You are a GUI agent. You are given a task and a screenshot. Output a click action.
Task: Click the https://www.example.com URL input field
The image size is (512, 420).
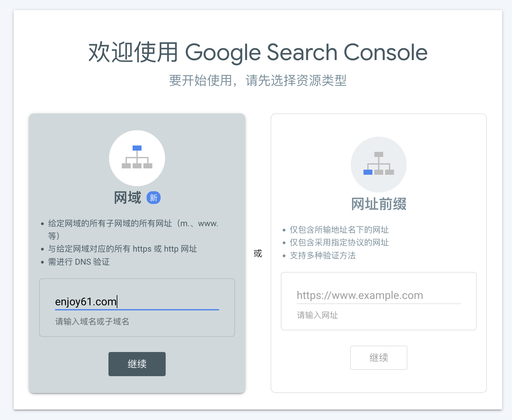[379, 295]
